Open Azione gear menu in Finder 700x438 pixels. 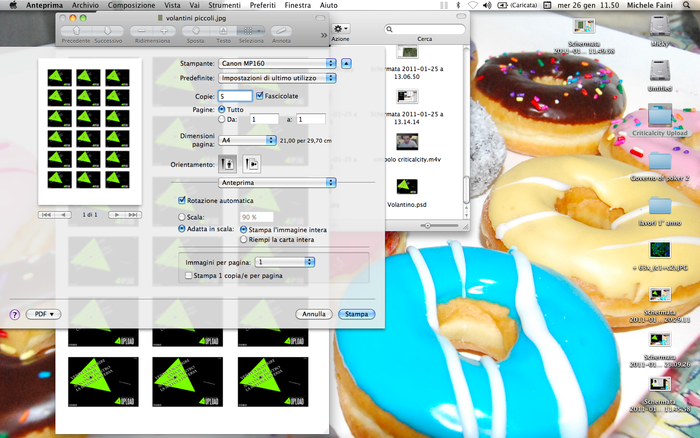tap(341, 29)
